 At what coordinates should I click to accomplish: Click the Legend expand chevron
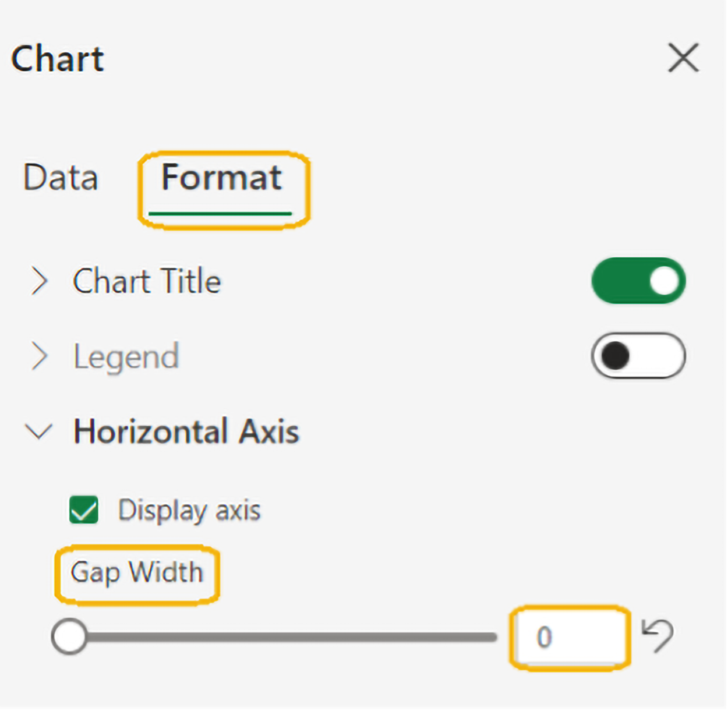tap(40, 357)
